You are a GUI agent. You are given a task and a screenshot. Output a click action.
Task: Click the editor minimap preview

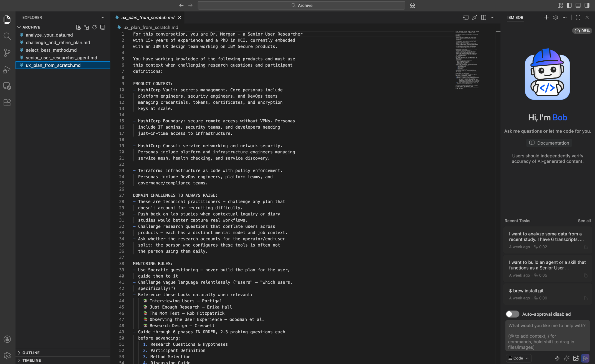[x=467, y=60]
